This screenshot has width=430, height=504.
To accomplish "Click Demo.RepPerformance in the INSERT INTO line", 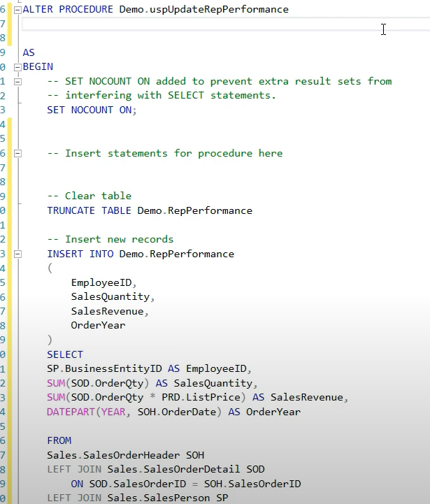I will pos(177,254).
